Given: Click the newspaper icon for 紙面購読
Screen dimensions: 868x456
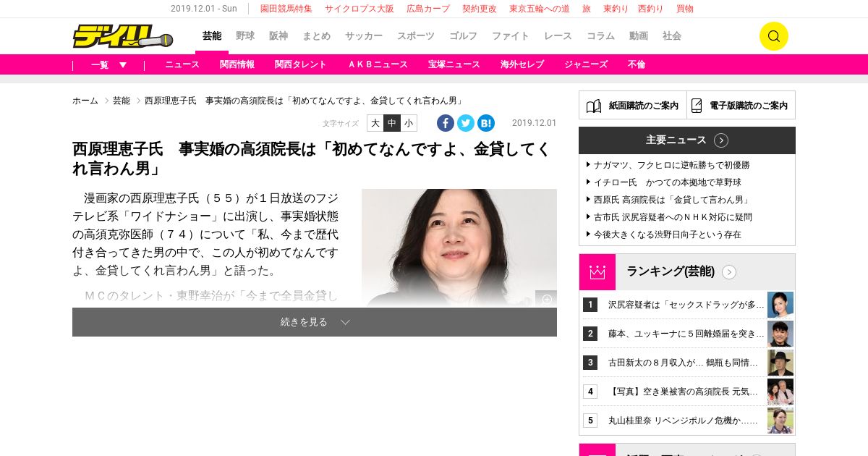Looking at the screenshot, I should (594, 106).
